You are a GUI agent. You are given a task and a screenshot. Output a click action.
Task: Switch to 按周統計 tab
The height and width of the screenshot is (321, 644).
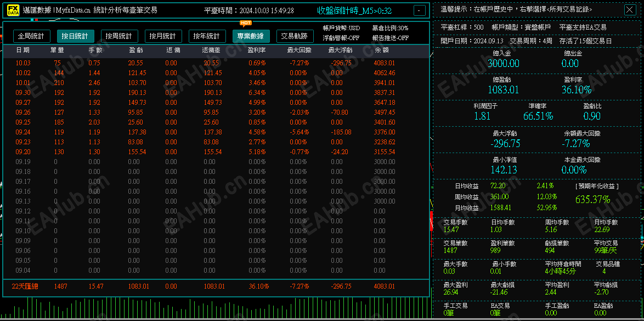pyautogui.click(x=119, y=36)
